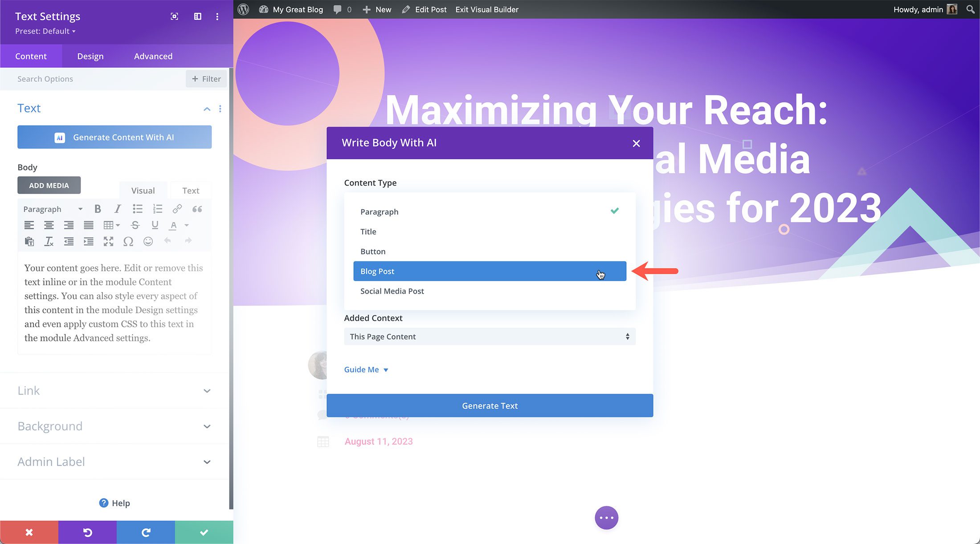Select Social Media Post content type
Image resolution: width=980 pixels, height=544 pixels.
(x=392, y=291)
